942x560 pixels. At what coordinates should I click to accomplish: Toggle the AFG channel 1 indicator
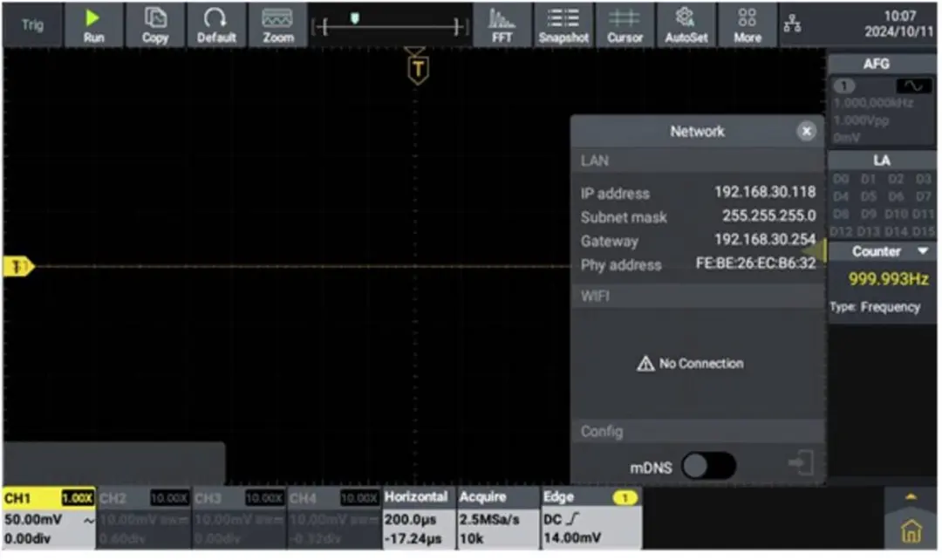pyautogui.click(x=844, y=86)
